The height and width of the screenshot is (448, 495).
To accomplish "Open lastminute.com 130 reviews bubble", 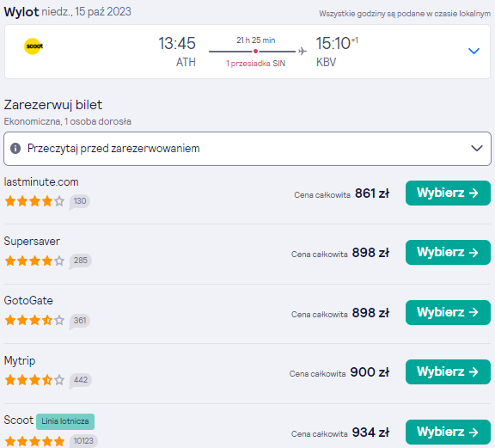I will tap(80, 201).
